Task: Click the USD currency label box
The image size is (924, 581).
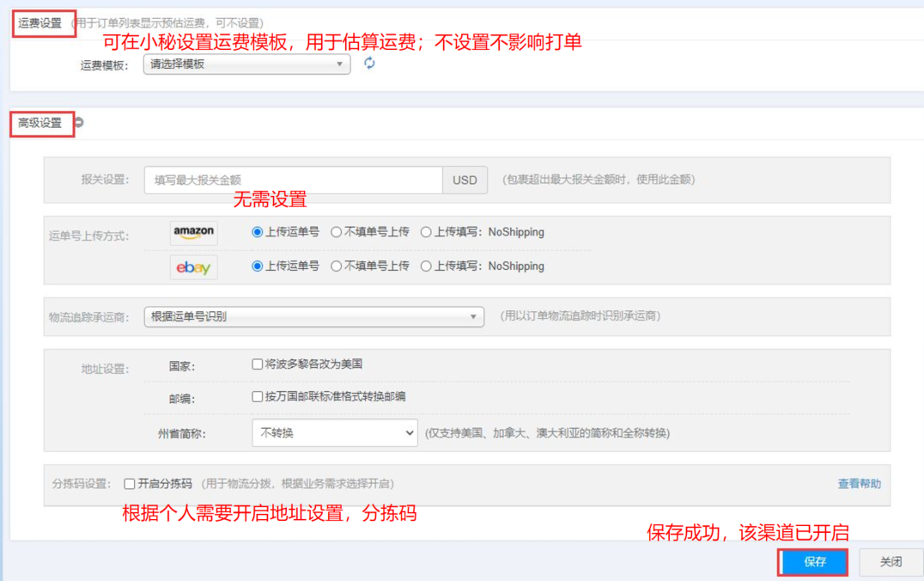Action: click(x=465, y=180)
